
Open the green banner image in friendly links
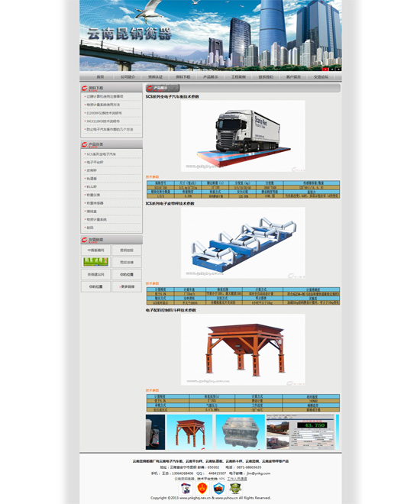coord(95,262)
